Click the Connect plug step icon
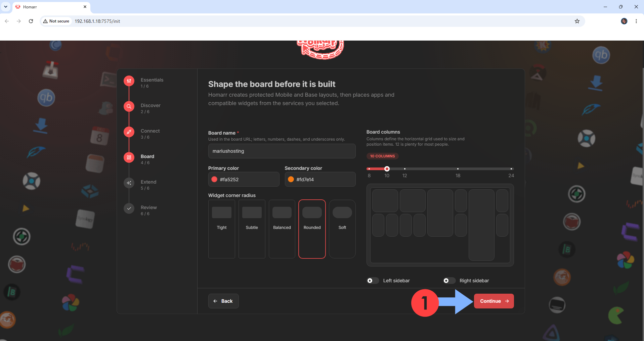 coord(129,132)
